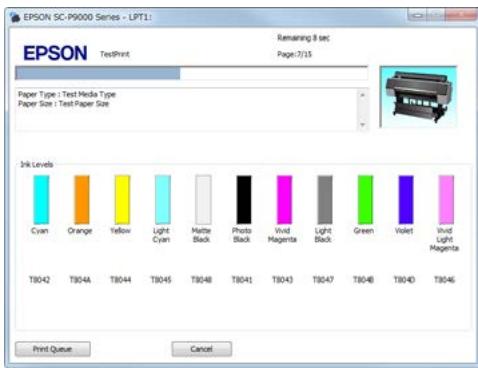Click the Light Cyan ink level bar
478x368 pixels.
163,200
